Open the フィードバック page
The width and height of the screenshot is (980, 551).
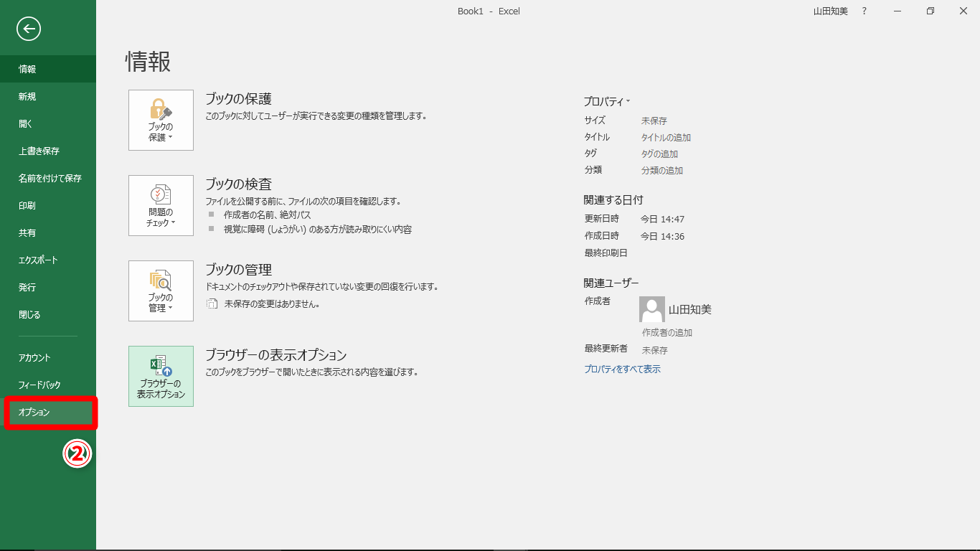point(48,385)
